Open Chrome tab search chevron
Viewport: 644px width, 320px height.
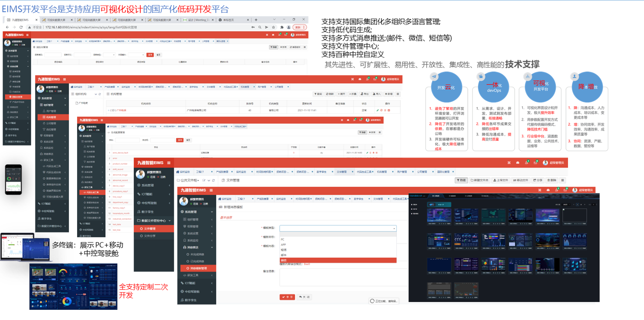pyautogui.click(x=274, y=20)
